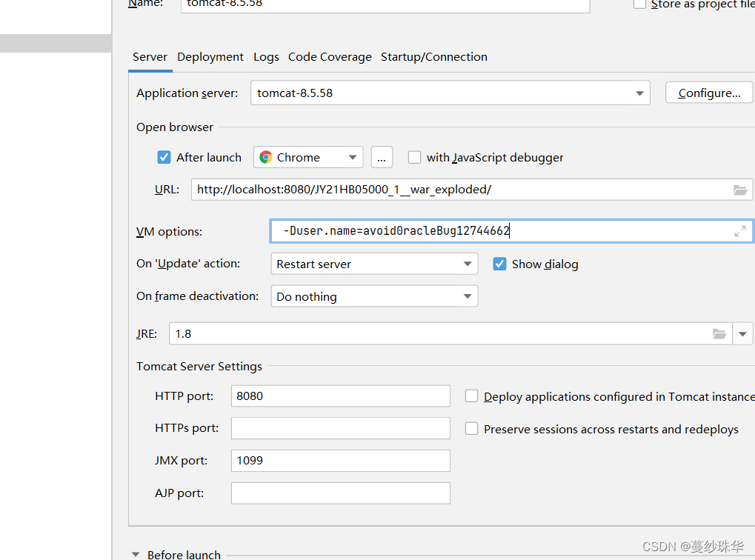Click the Chrome browser icon in the browser selector
The height and width of the screenshot is (560, 755).
[265, 157]
